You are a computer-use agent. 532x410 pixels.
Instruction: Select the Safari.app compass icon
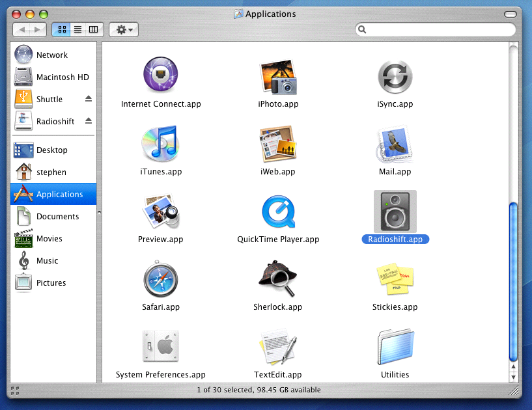[160, 280]
